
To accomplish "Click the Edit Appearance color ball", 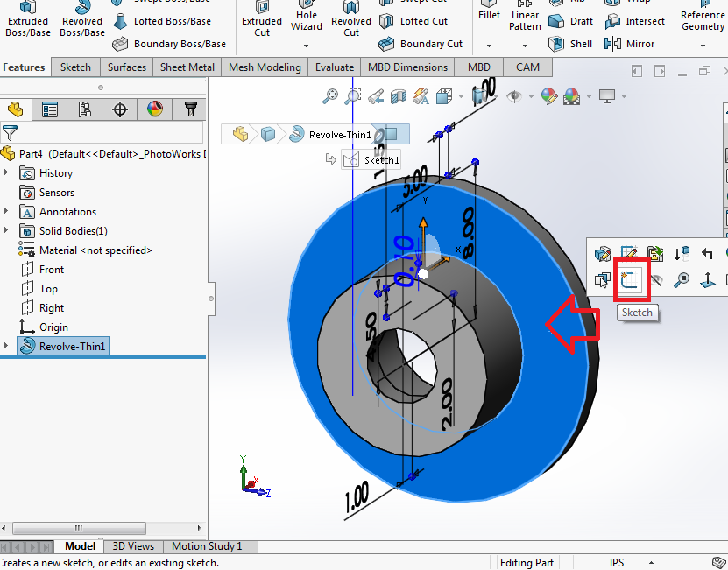I will click(x=548, y=97).
